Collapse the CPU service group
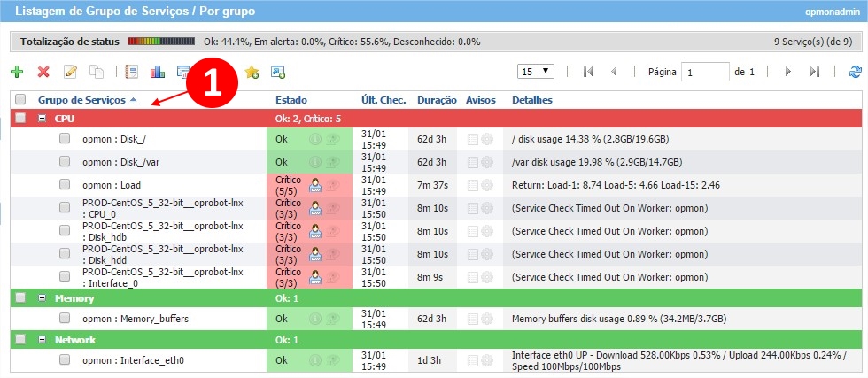868x378 pixels. [42, 118]
